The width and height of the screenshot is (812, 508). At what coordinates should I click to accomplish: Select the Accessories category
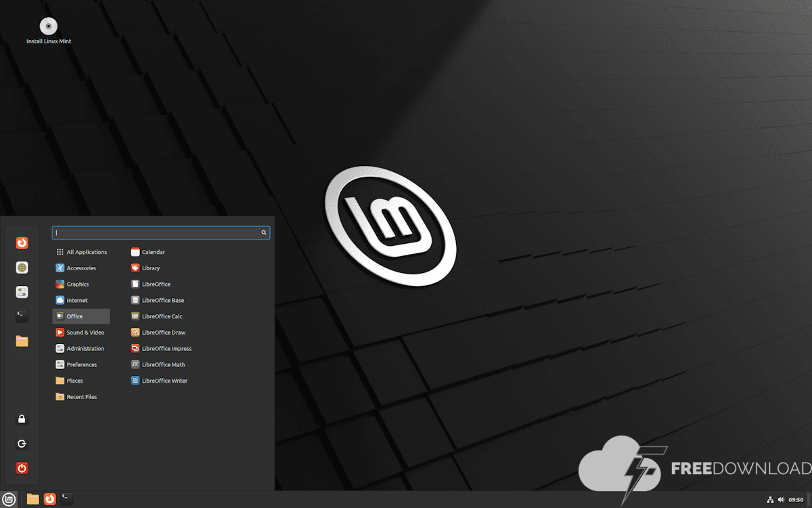[81, 268]
